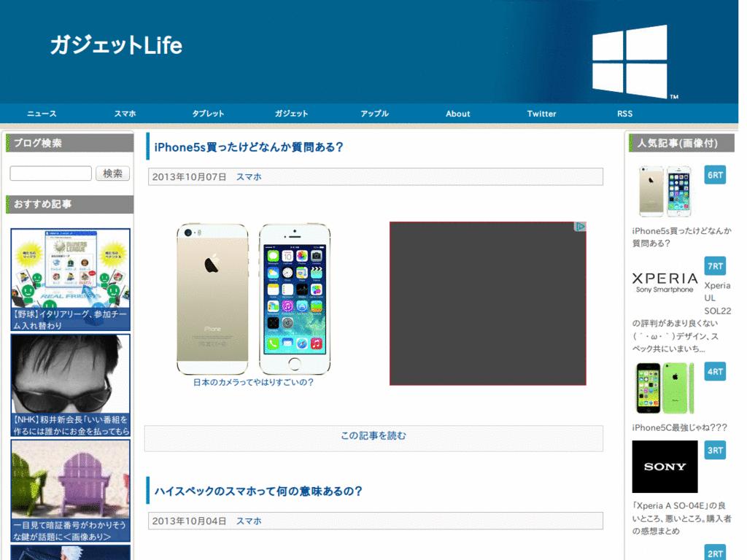Open link iPhone5C最強じゃね???
Image resolution: width=747 pixels, height=560 pixels.
coord(680,427)
